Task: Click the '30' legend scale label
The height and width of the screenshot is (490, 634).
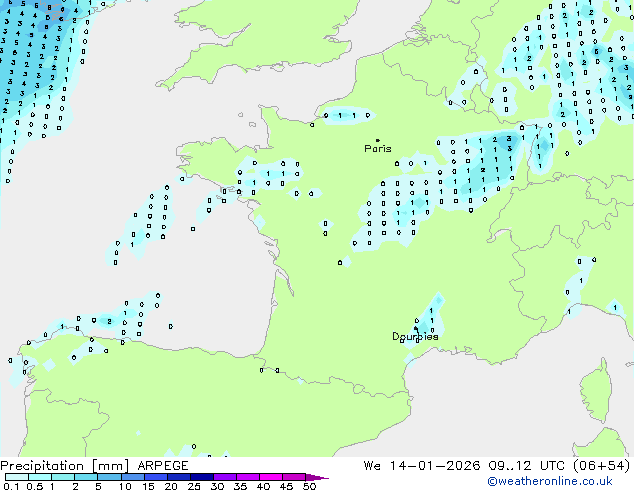Action: click(x=217, y=486)
